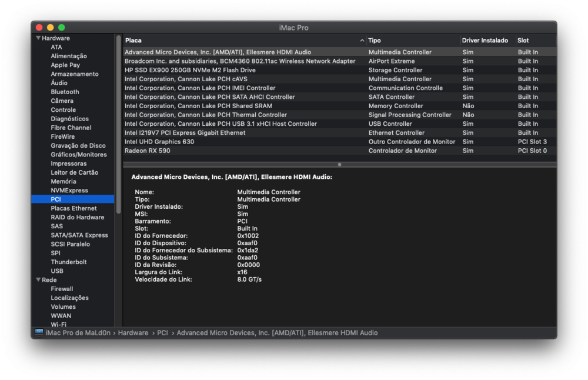The height and width of the screenshot is (380, 588).
Task: Open the Bluetooth sidebar item
Action: point(65,92)
